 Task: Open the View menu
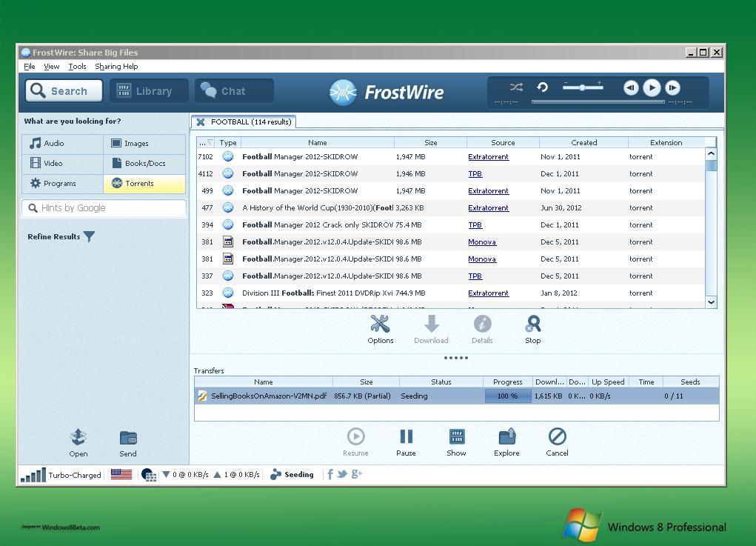52,67
